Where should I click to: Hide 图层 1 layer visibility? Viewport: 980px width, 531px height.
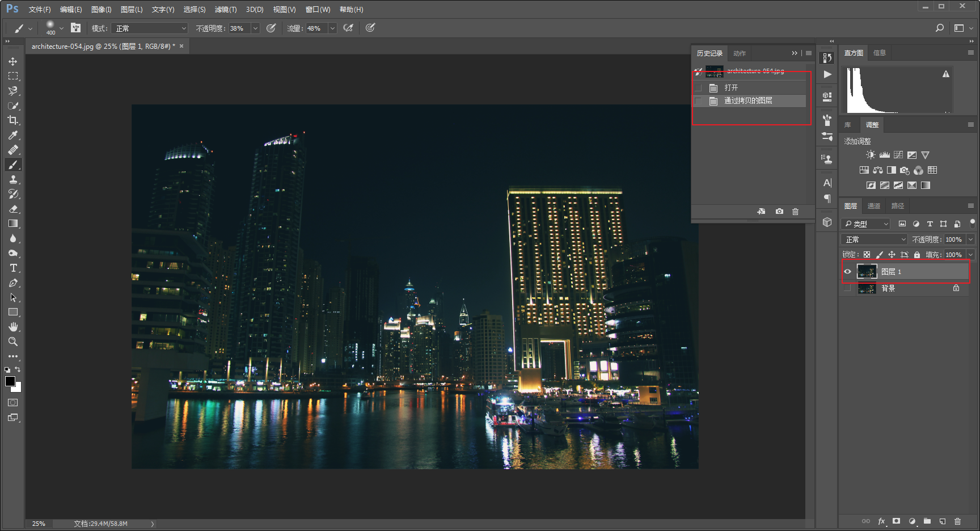click(x=847, y=272)
